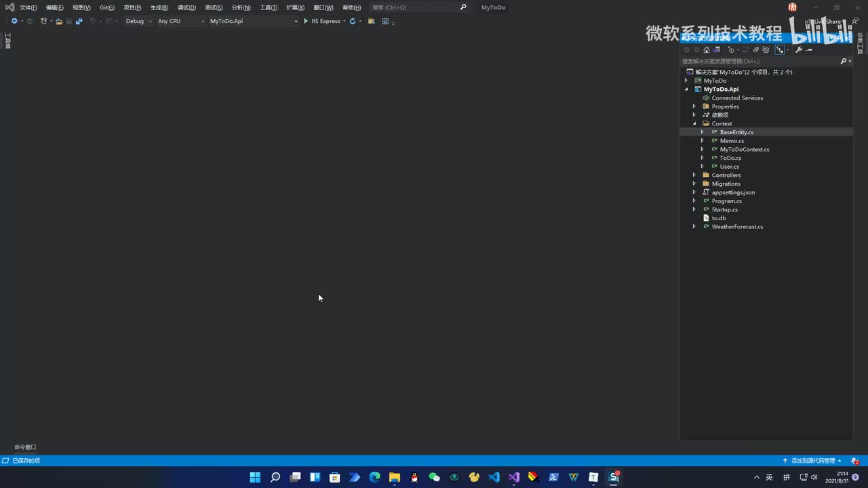Open WeChat from the taskbar
The image size is (868, 488).
tap(435, 477)
